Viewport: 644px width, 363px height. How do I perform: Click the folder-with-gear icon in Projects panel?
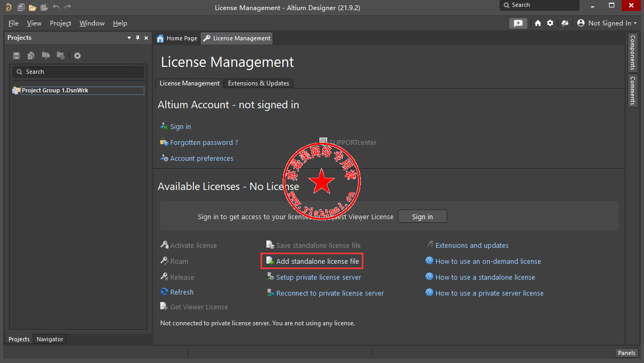point(60,56)
